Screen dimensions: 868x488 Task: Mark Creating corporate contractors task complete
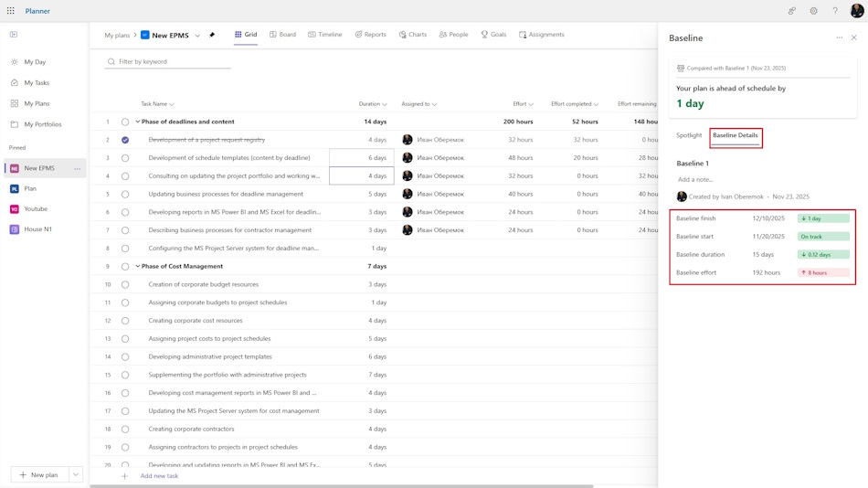tap(125, 430)
